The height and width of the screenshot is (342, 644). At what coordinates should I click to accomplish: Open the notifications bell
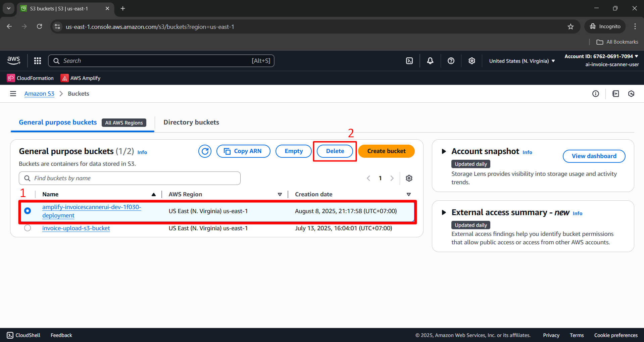pos(430,61)
